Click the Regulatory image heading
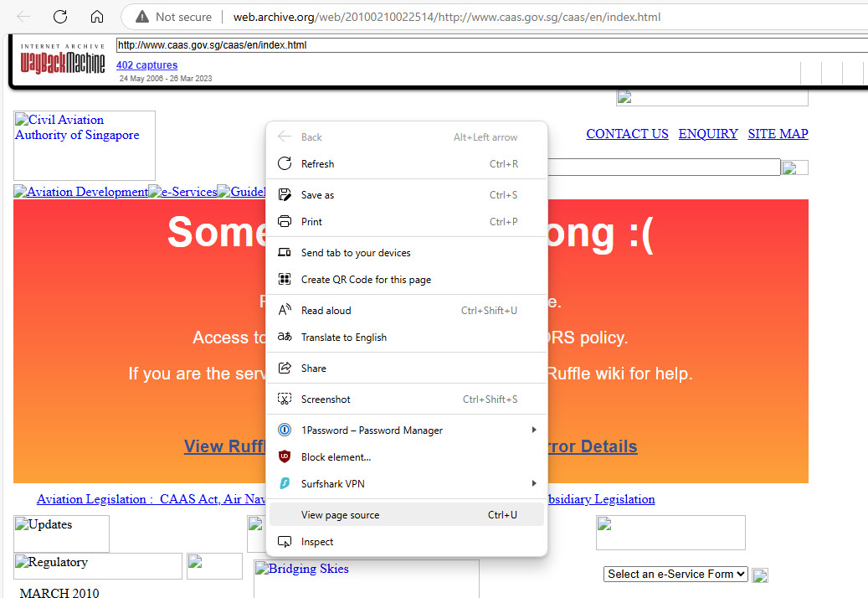The height and width of the screenshot is (598, 868). pos(98,566)
